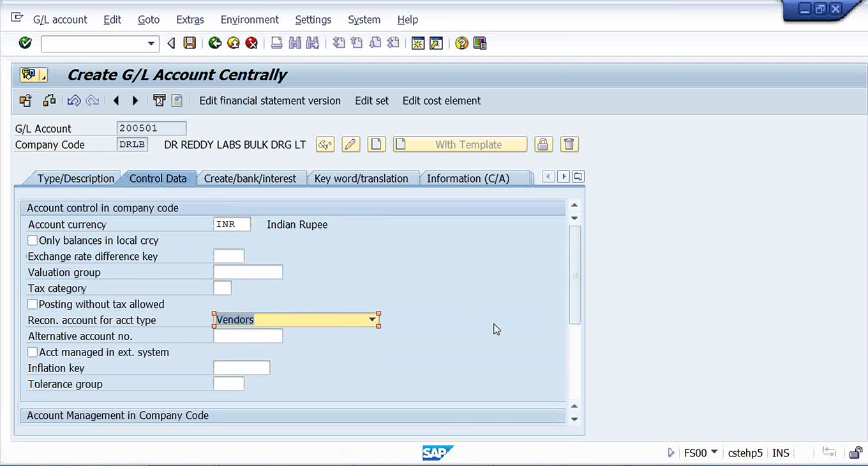
Task: Open the FS00 status bar dropdown
Action: 714,452
